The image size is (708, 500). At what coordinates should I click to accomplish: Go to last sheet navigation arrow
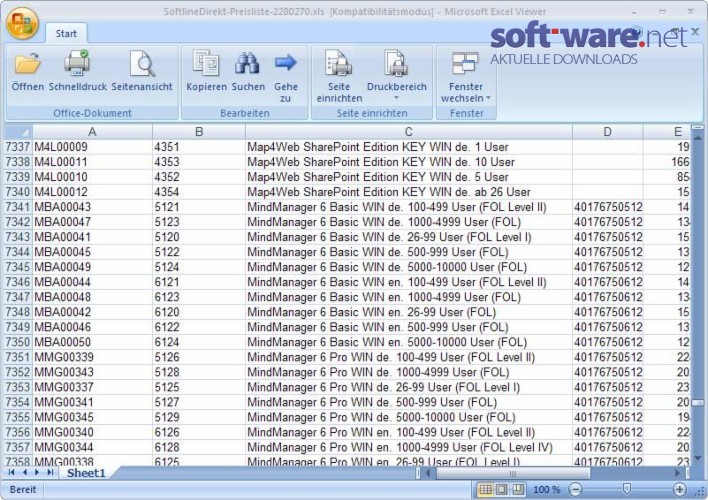[x=50, y=472]
